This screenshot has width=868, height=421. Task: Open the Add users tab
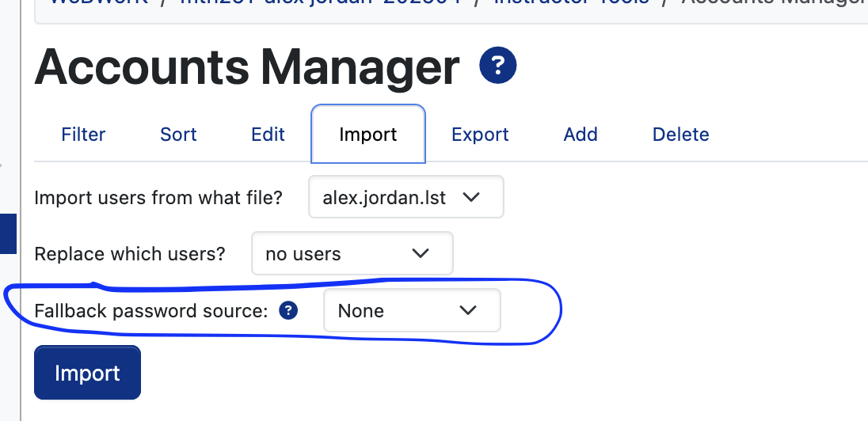pos(581,135)
